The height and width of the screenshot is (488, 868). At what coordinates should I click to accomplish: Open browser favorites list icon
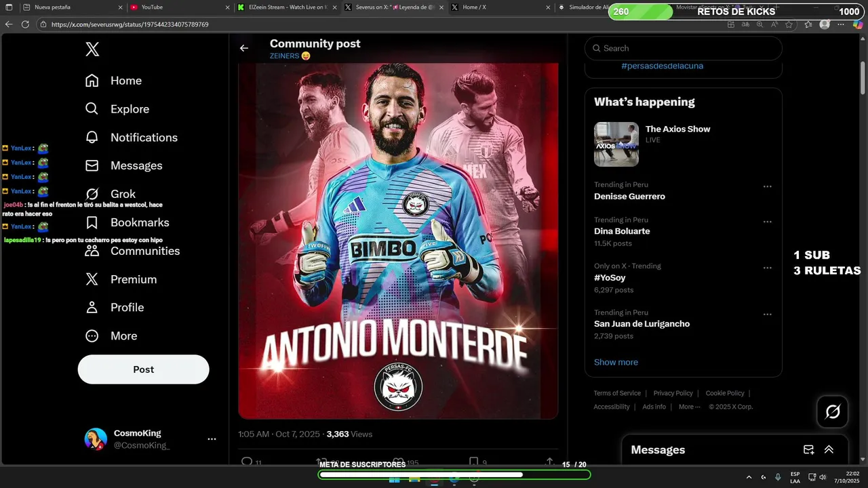(x=808, y=24)
